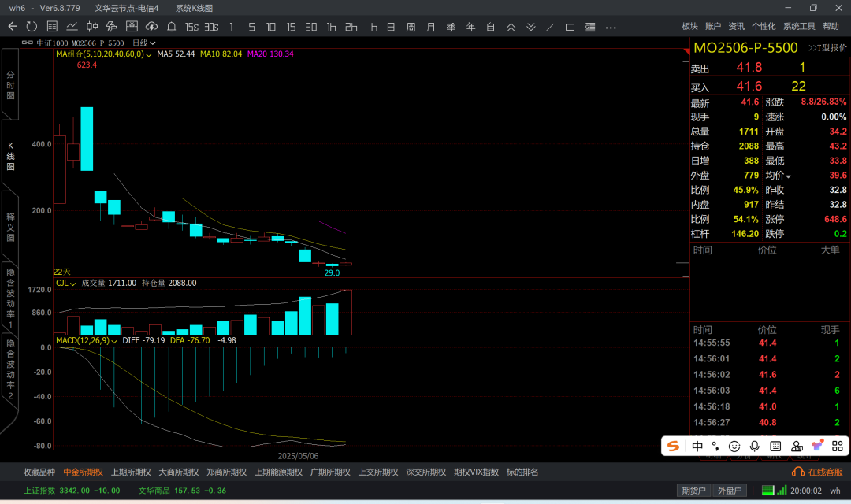
Task: Open 在线客服 online support
Action: pyautogui.click(x=817, y=472)
